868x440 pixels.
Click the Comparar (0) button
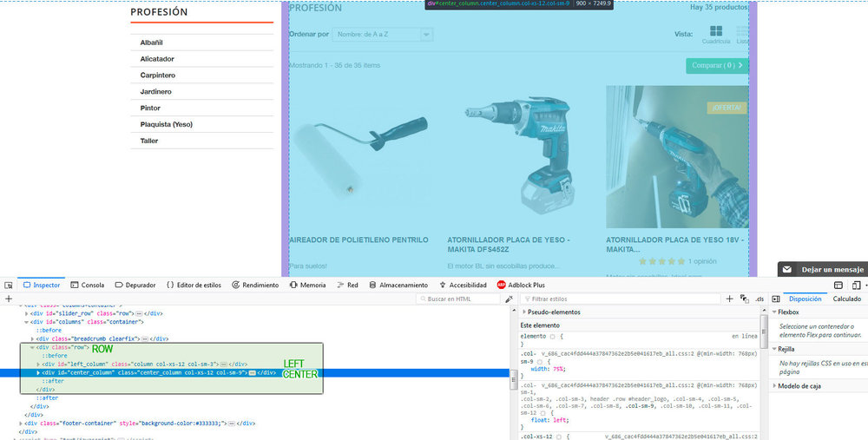tap(717, 65)
